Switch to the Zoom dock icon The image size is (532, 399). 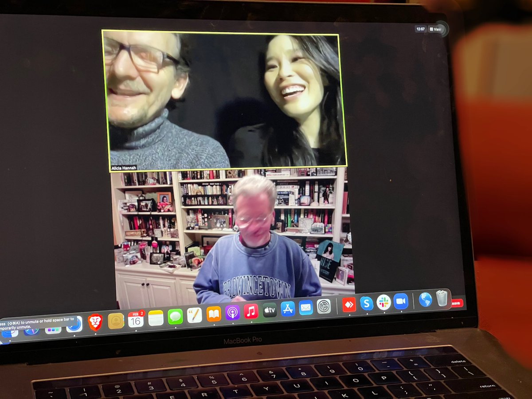(401, 301)
